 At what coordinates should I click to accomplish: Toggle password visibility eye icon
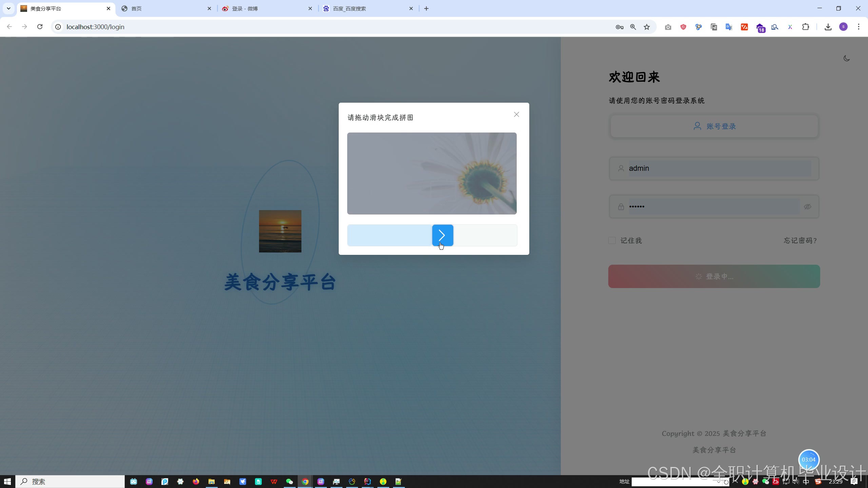point(807,207)
